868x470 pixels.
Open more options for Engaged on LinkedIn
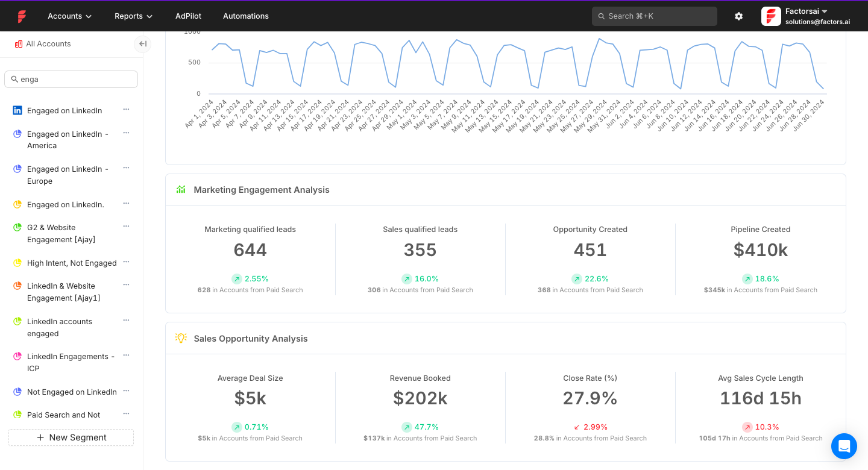[126, 109]
